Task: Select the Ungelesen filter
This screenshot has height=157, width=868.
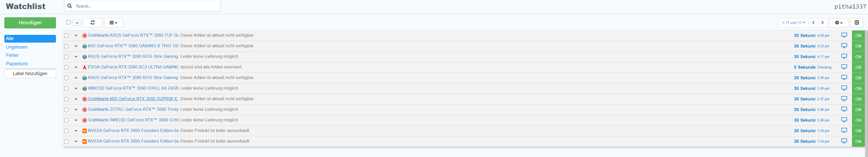Action: [17, 47]
